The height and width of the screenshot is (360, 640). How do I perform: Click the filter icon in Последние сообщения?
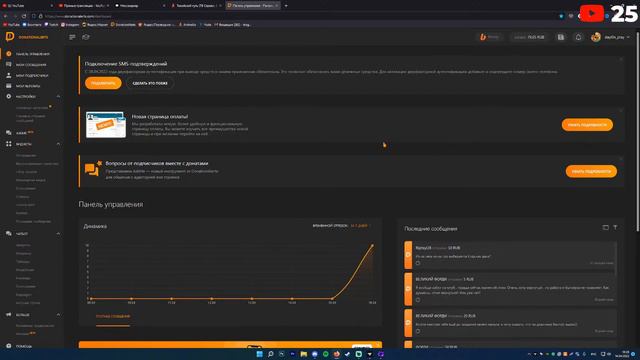(615, 227)
